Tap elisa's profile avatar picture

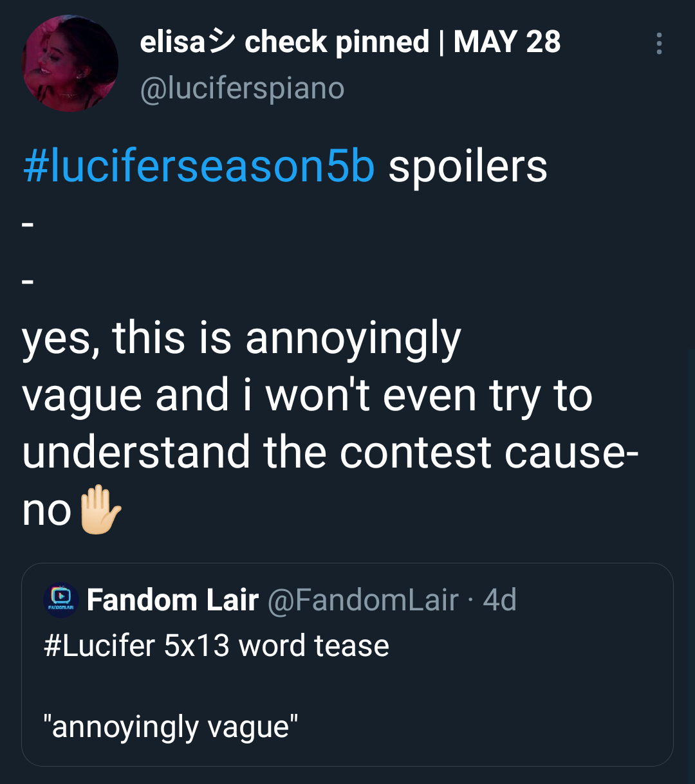(x=70, y=64)
